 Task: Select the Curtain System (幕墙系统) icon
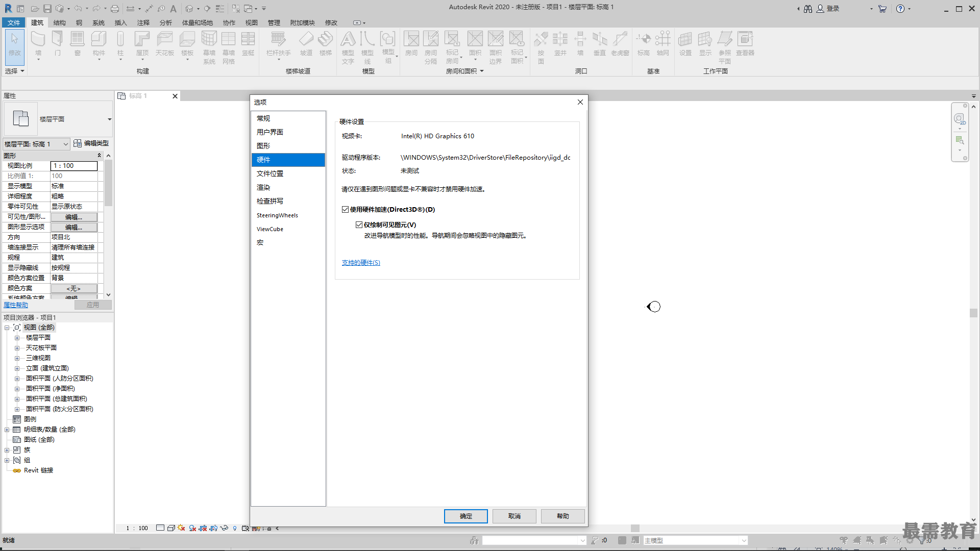[x=209, y=40]
